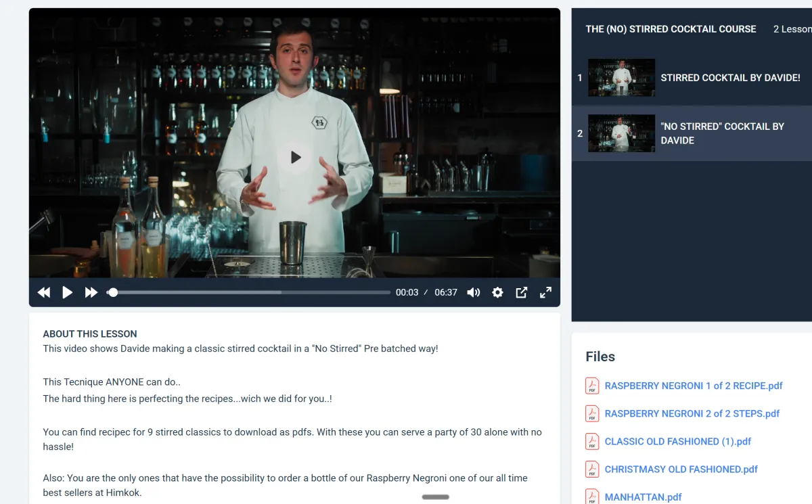Click the rewind icon in the video controls

[44, 293]
